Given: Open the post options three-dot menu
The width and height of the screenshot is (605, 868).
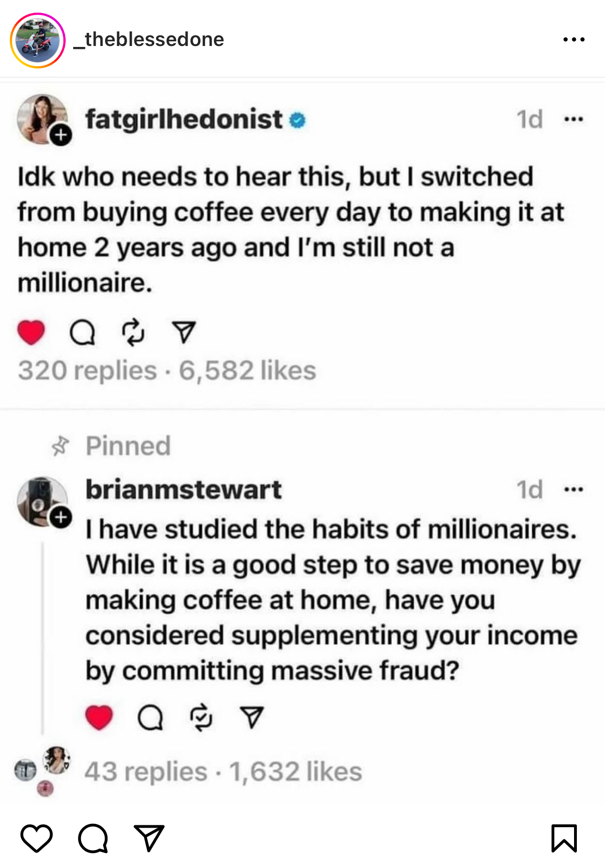Looking at the screenshot, I should coord(574,39).
